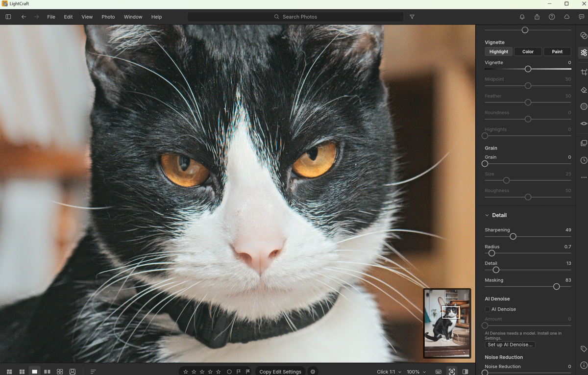The width and height of the screenshot is (588, 375).
Task: Open the Help question mark icon
Action: (552, 17)
